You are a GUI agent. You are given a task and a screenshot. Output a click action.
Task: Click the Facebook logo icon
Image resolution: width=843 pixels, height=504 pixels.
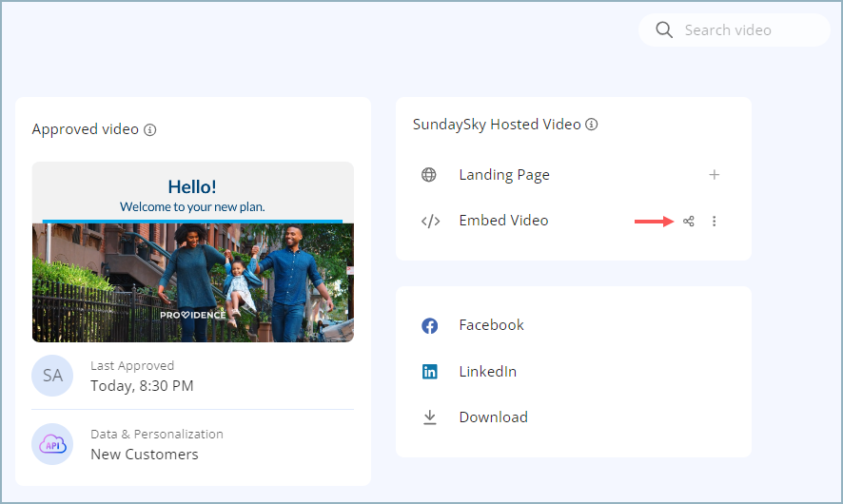coord(429,325)
